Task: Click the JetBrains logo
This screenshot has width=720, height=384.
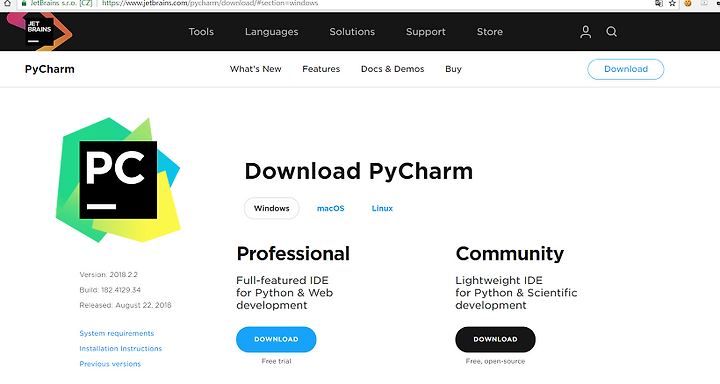Action: pos(40,31)
